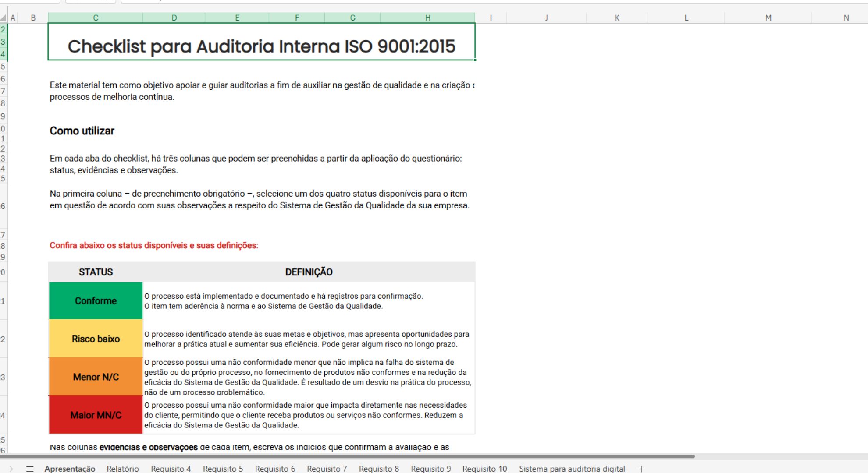Select column D header

174,18
